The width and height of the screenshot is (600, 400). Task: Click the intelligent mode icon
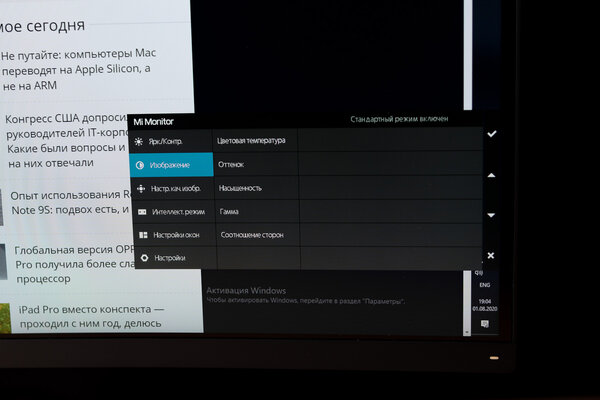click(x=142, y=212)
